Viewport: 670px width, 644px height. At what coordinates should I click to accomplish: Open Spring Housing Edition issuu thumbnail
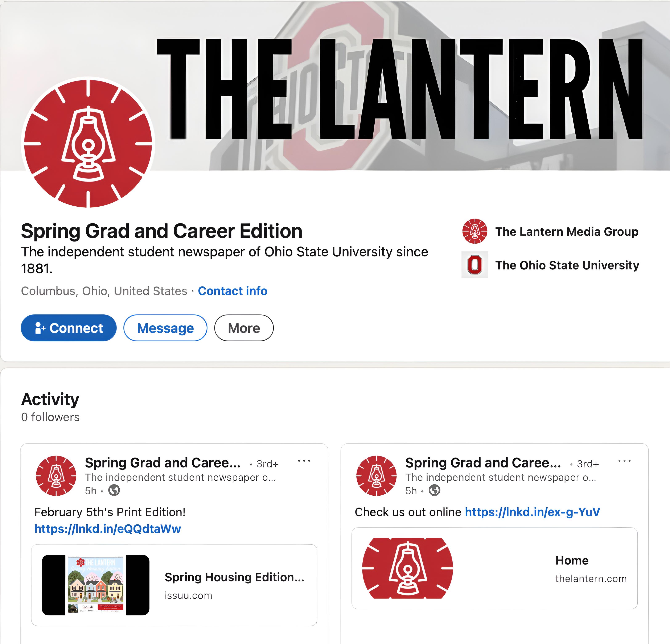96,585
